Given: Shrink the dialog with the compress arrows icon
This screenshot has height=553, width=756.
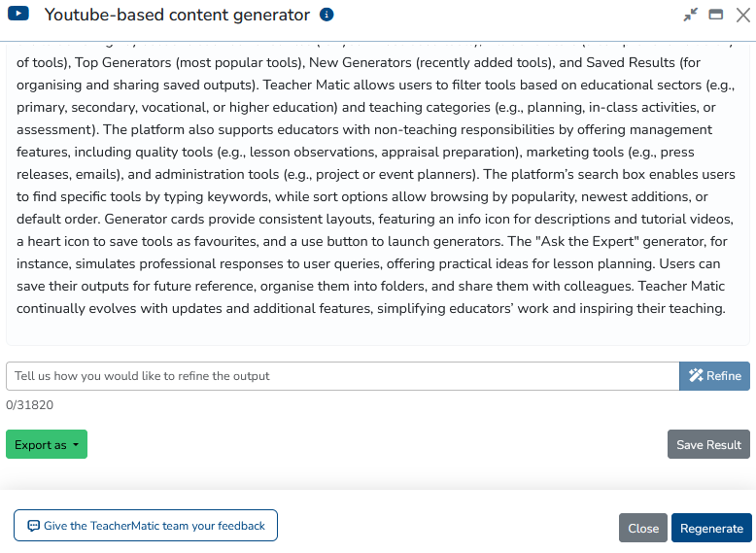Looking at the screenshot, I should click(691, 15).
